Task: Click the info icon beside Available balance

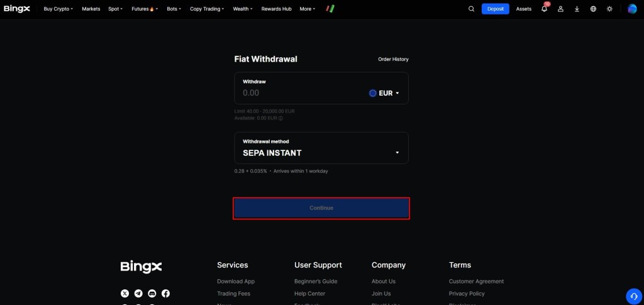Action: [281, 118]
